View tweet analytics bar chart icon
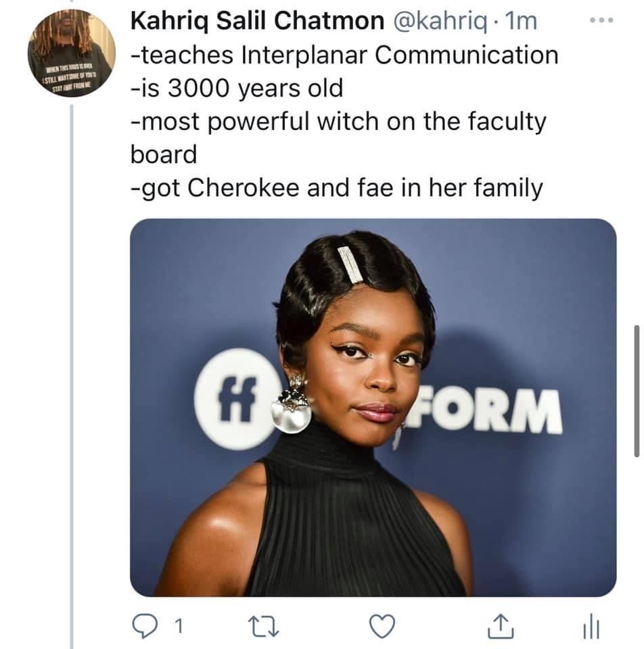 coord(591,626)
